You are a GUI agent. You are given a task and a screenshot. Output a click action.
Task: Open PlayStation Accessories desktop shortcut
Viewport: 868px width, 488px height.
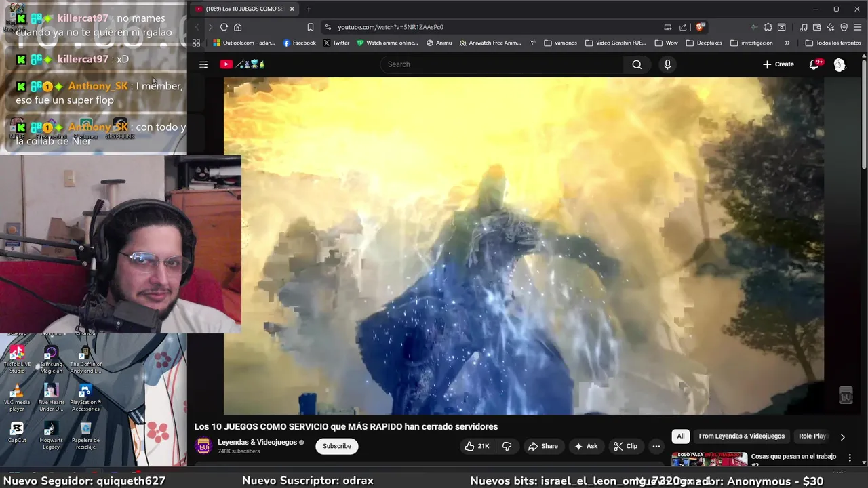coord(85,398)
